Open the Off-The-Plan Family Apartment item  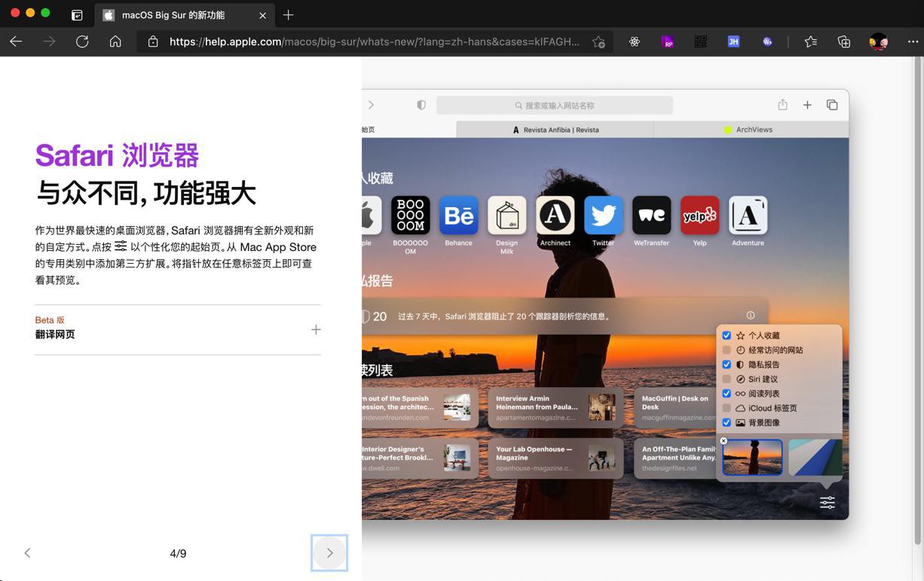tap(676, 458)
